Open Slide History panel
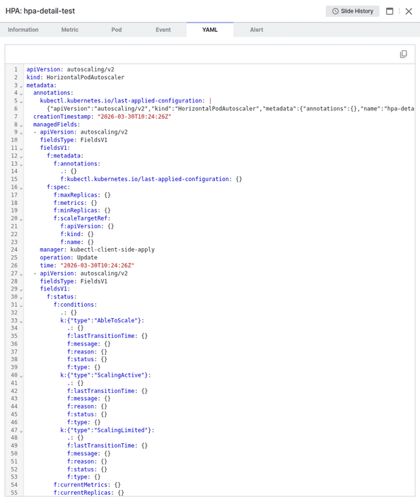The height and width of the screenshot is (504, 420). tap(352, 11)
